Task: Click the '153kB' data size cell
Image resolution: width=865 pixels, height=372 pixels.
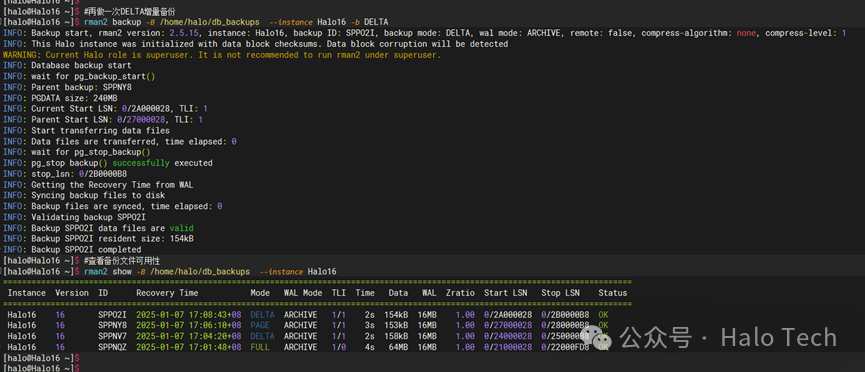Action: click(396, 325)
